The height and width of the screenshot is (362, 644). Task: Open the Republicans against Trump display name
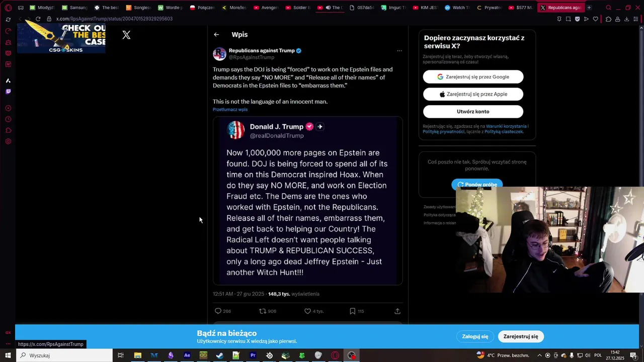(262, 51)
